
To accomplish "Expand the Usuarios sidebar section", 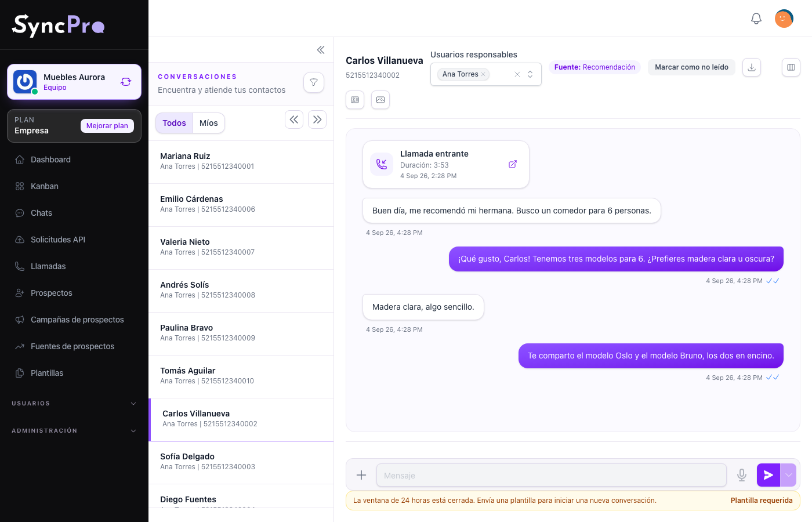I will tap(74, 404).
